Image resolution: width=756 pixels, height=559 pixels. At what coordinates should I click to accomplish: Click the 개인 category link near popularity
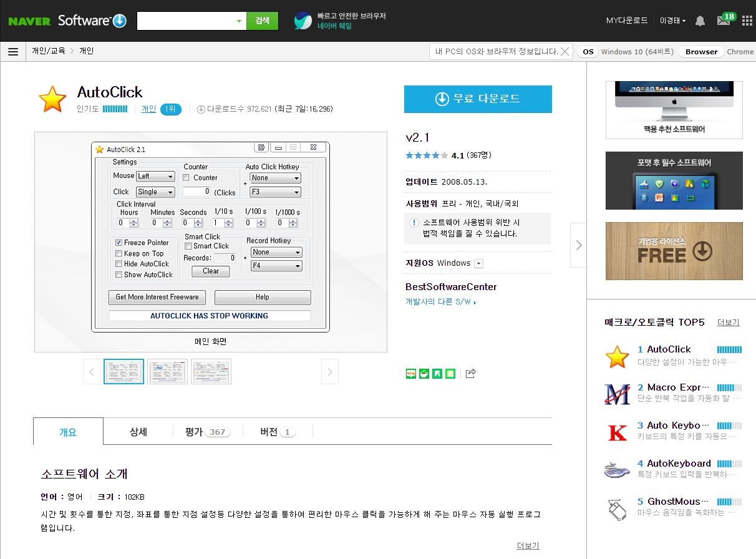pos(148,109)
